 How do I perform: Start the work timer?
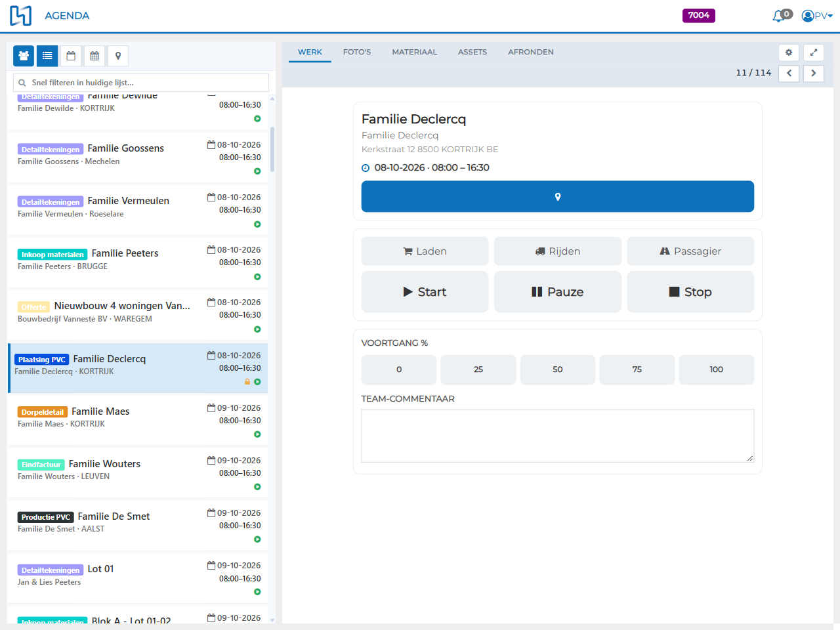click(x=425, y=292)
